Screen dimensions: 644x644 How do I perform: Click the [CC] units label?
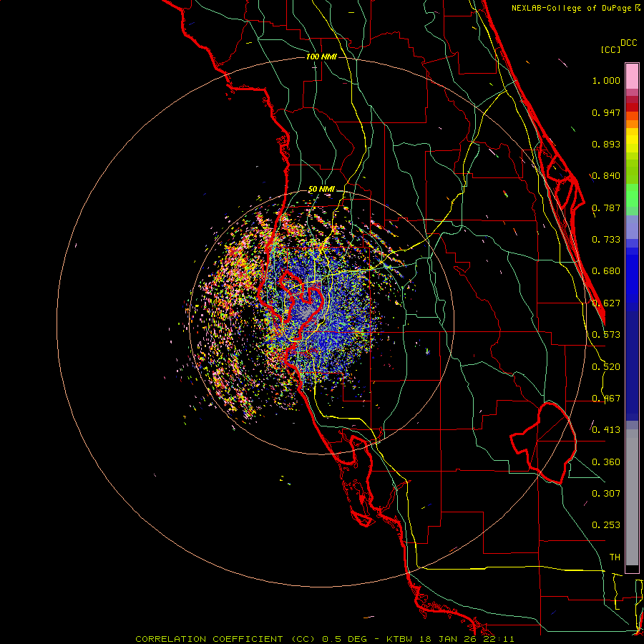[x=610, y=49]
